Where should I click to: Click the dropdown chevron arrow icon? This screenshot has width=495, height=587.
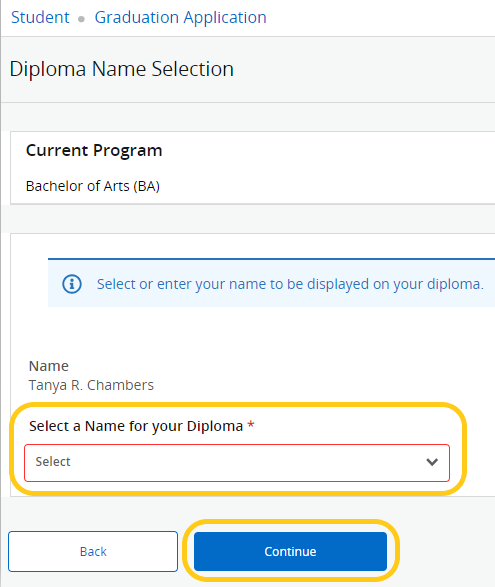pos(432,462)
